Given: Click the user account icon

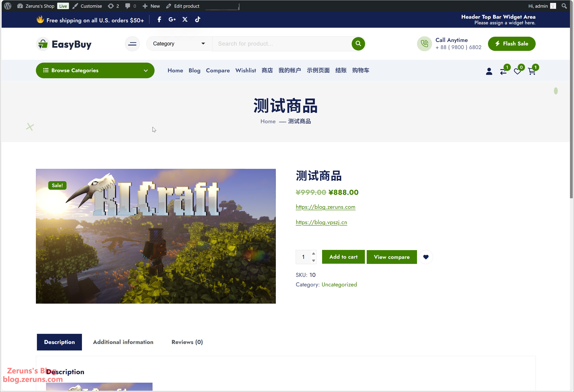Looking at the screenshot, I should [489, 71].
